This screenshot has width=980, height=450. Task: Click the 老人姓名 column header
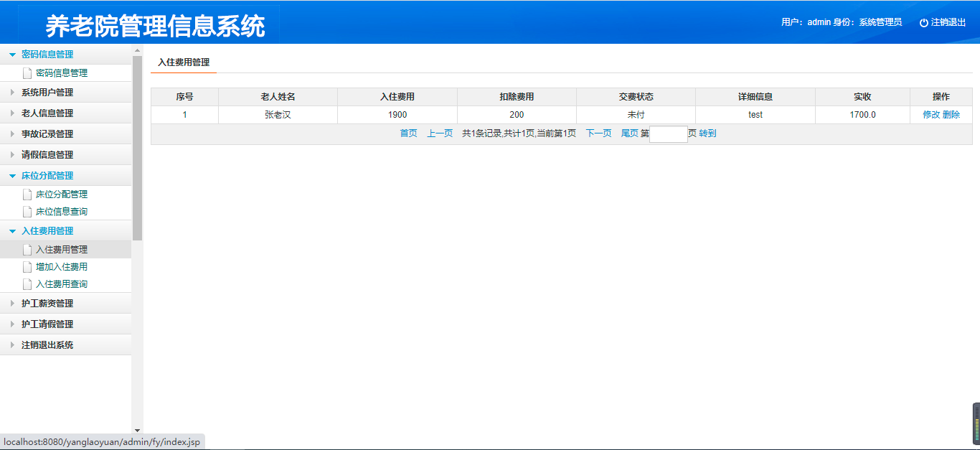[278, 97]
